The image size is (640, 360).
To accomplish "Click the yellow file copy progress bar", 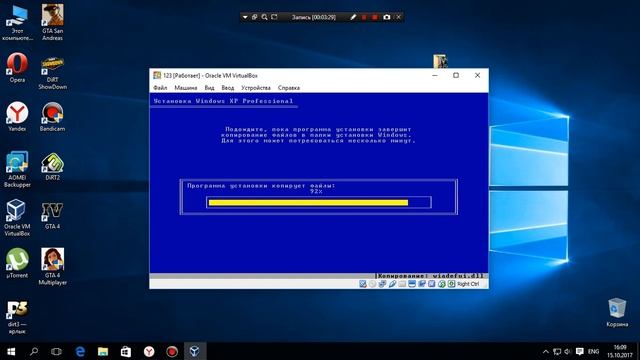I will click(x=308, y=202).
